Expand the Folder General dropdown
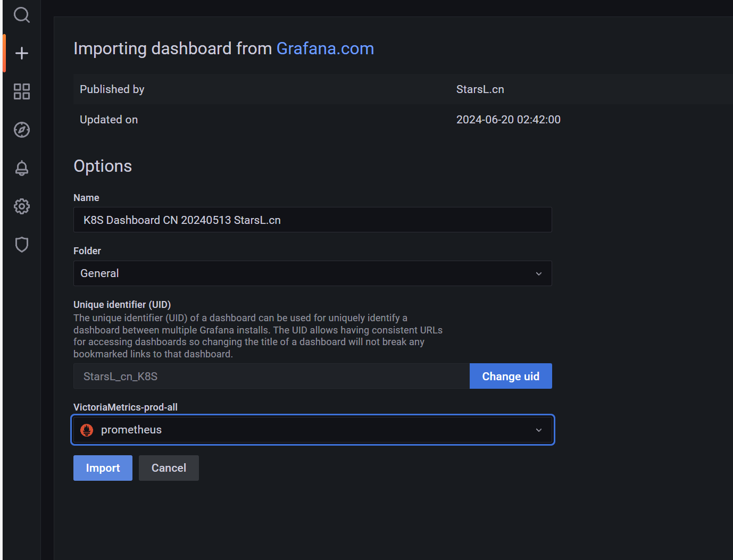The image size is (733, 560). click(313, 273)
